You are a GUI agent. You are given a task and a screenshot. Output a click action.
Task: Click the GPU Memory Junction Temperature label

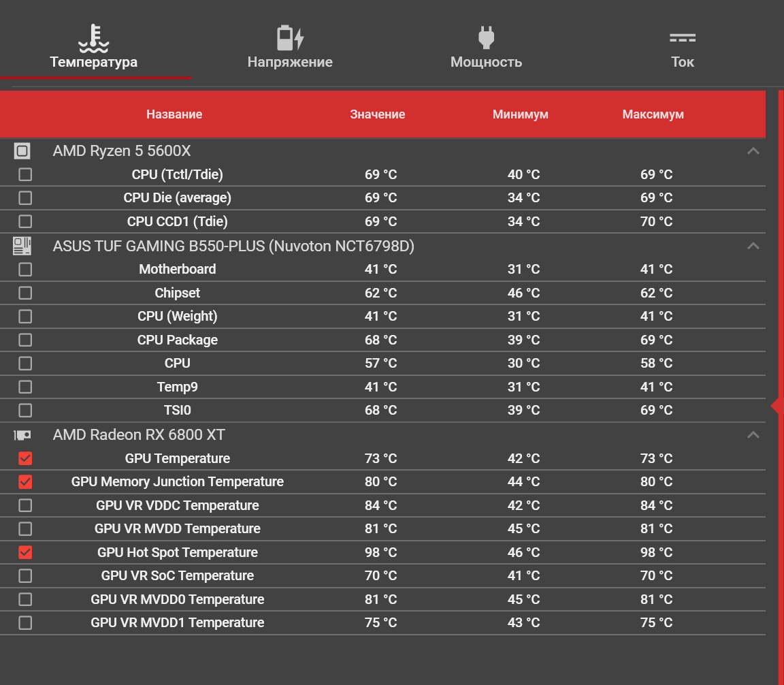tap(178, 482)
